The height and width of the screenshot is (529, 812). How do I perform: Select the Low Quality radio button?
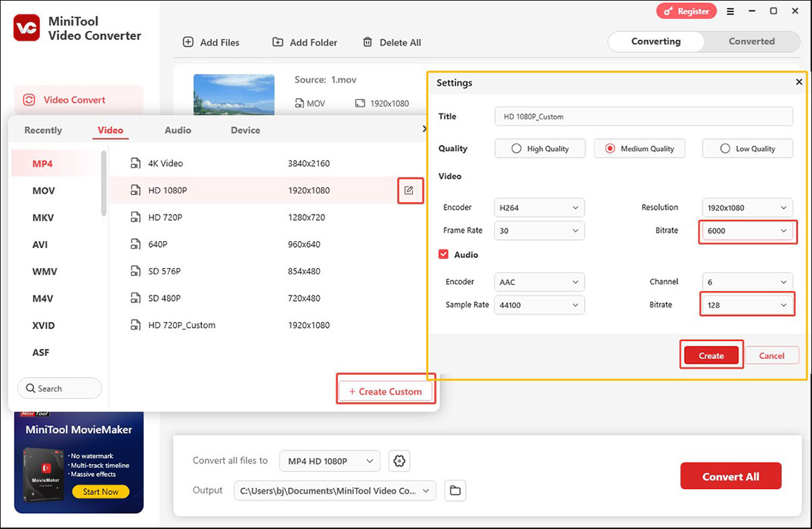point(725,149)
